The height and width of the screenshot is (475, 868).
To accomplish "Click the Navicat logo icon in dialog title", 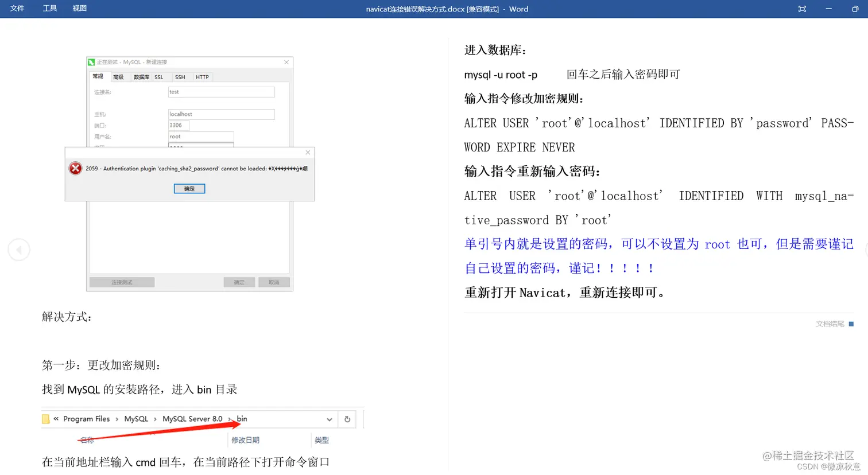I will point(91,62).
